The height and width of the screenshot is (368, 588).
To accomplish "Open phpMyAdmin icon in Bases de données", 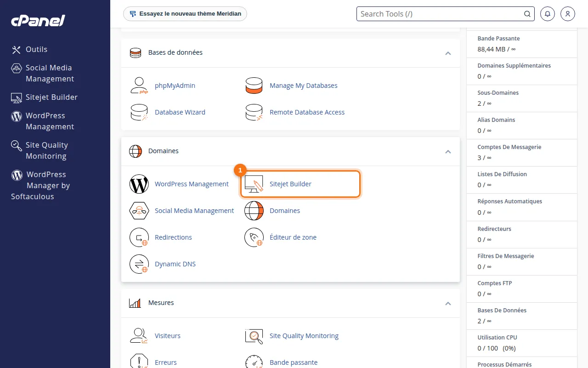I will click(139, 86).
